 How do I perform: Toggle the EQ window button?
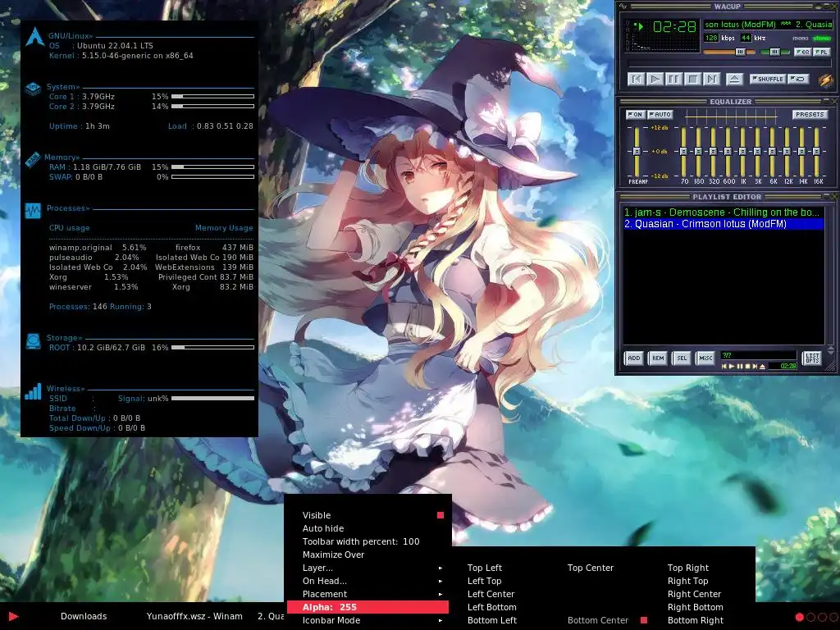[x=802, y=52]
